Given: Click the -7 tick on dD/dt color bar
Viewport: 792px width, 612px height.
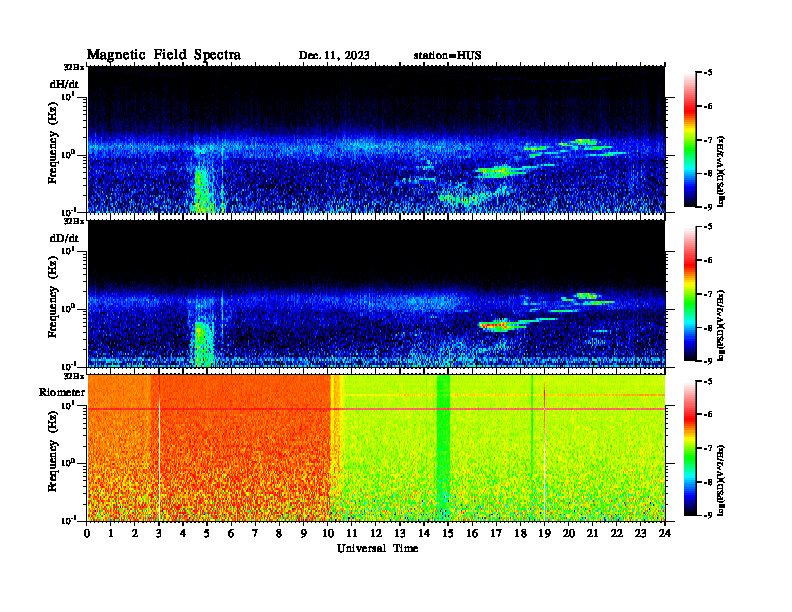Looking at the screenshot, I should click(707, 294).
